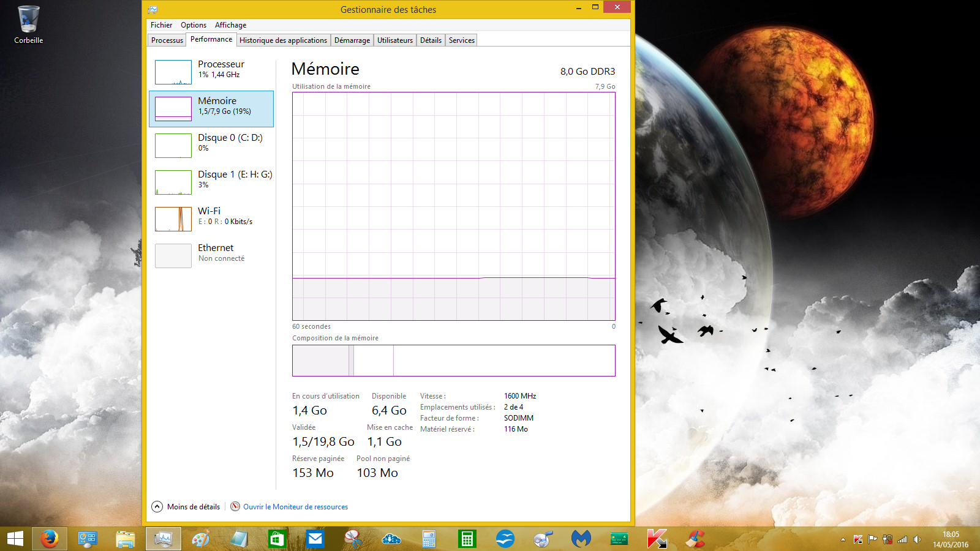The height and width of the screenshot is (551, 980).
Task: Switch to the Processus tab
Action: 167,40
